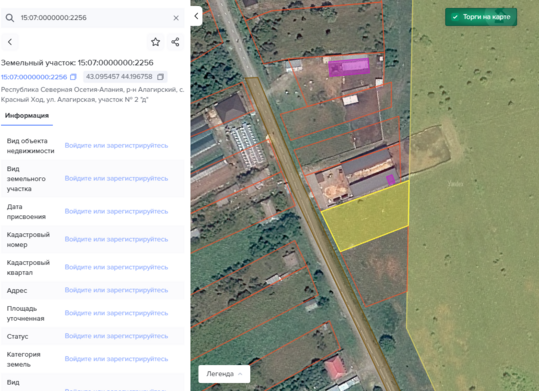This screenshot has height=391, width=539.
Task: Click the address text 'Республика Северная Осетия-Алания'
Action: 62,90
